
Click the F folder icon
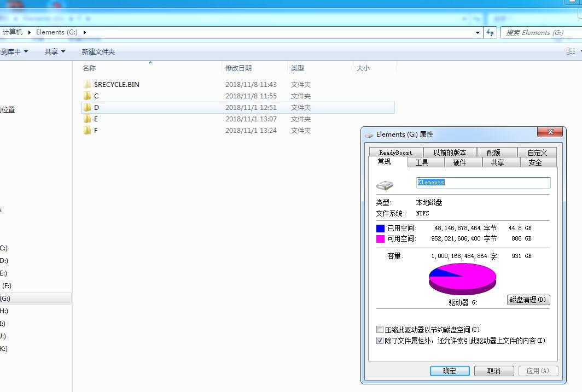[87, 131]
